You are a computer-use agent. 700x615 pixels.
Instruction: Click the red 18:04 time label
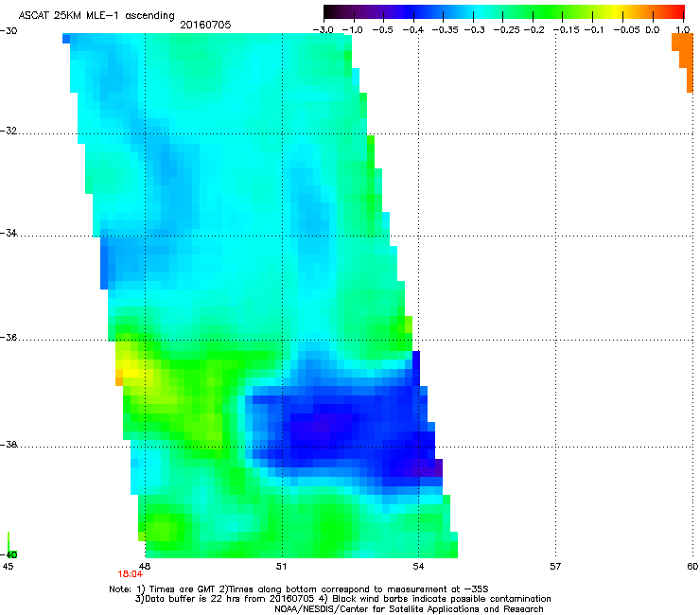pyautogui.click(x=130, y=574)
